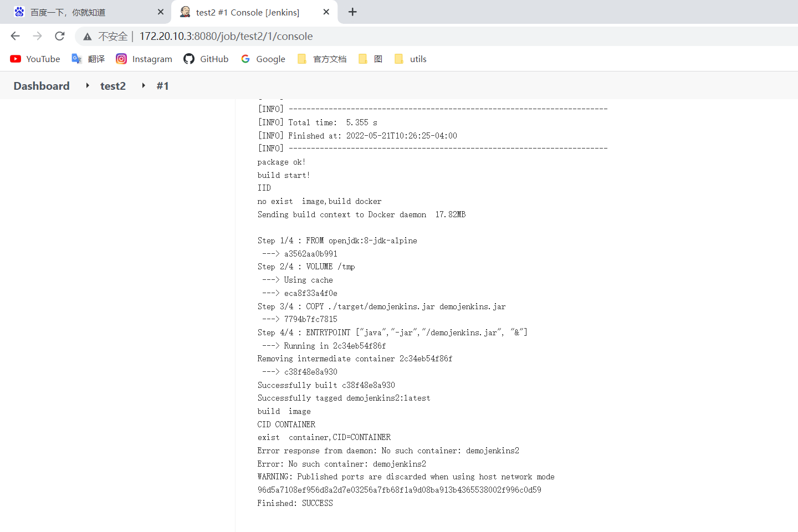Viewport: 798px width, 532px height.
Task: Click 'no exist image,build docker' line
Action: click(x=319, y=201)
